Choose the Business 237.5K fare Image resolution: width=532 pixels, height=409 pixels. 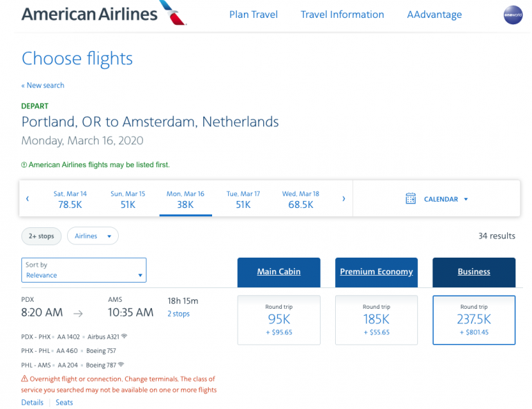[x=473, y=319]
